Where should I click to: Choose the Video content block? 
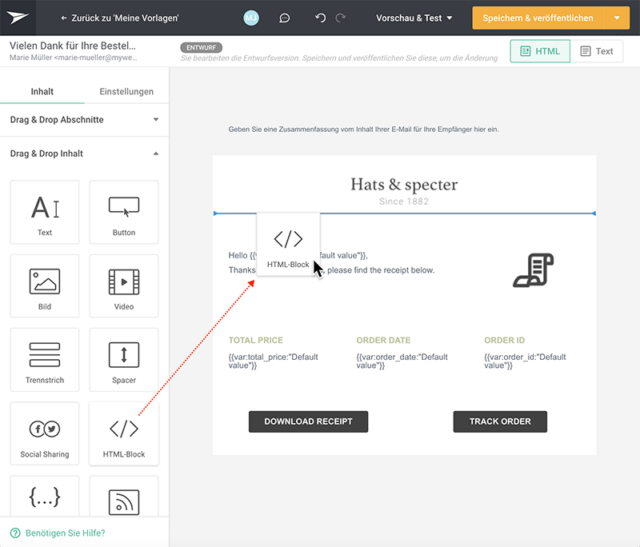pyautogui.click(x=124, y=286)
